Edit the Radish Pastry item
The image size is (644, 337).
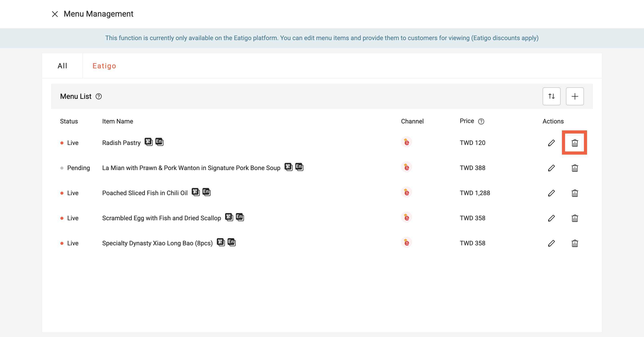551,143
